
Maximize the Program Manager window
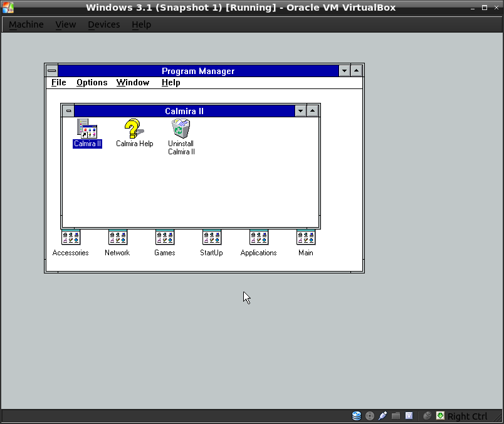pyautogui.click(x=357, y=71)
